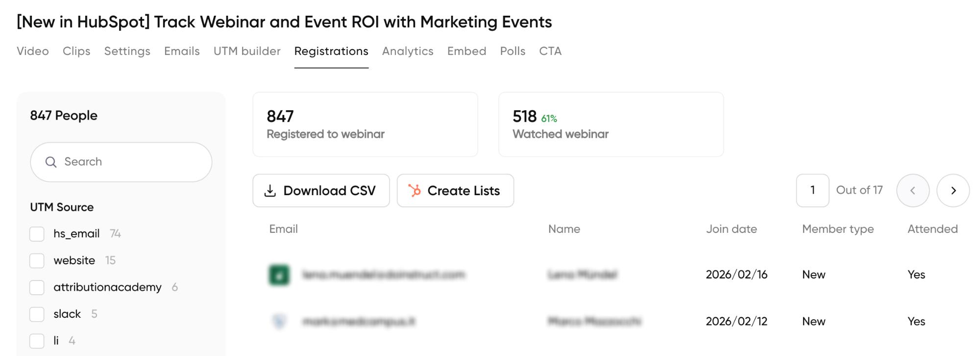Check the hs_email UTM source filter
This screenshot has height=356, width=980.
[x=37, y=234]
